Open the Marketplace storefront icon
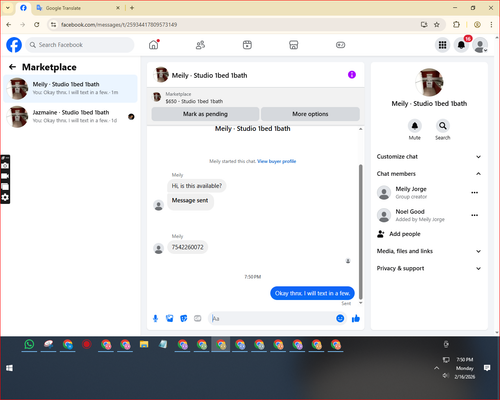This screenshot has width=500, height=400. pyautogui.click(x=294, y=45)
